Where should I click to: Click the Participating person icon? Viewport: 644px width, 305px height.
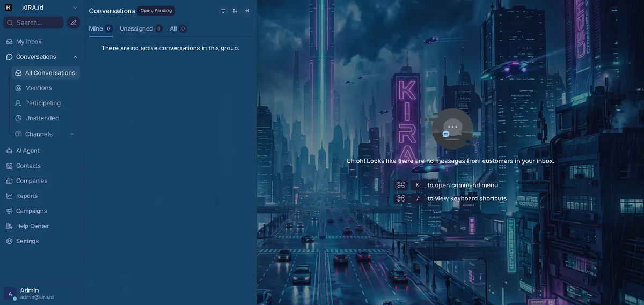point(18,103)
